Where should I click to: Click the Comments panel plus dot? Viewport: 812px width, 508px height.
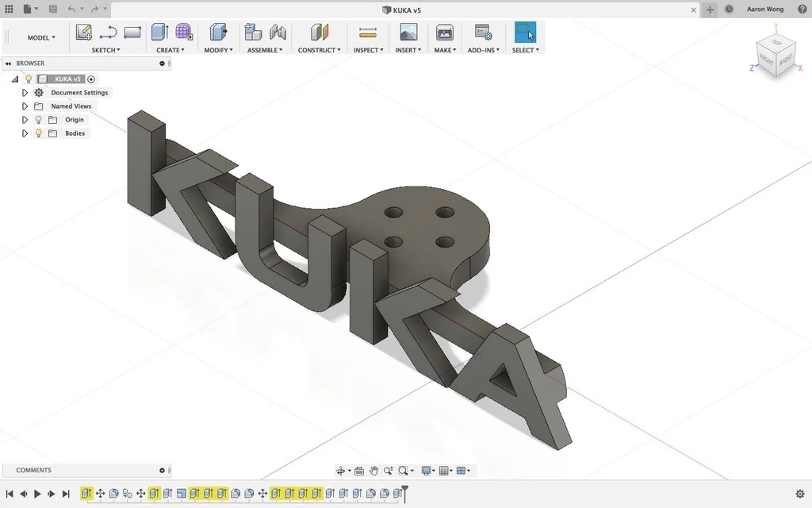coord(162,470)
